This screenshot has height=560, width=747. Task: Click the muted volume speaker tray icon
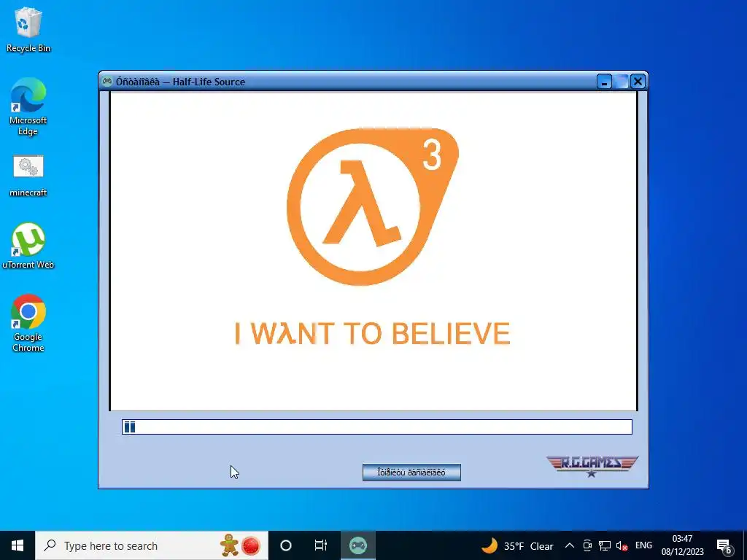click(622, 545)
